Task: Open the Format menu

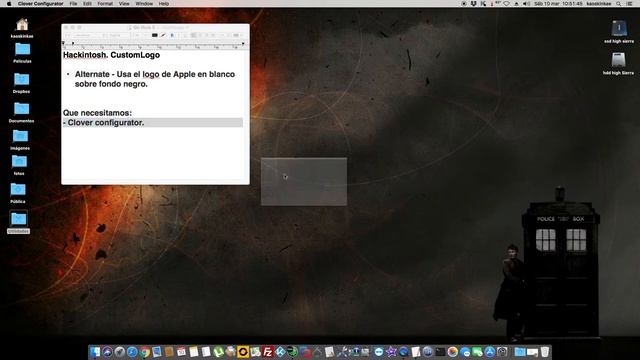Action: tap(105, 4)
